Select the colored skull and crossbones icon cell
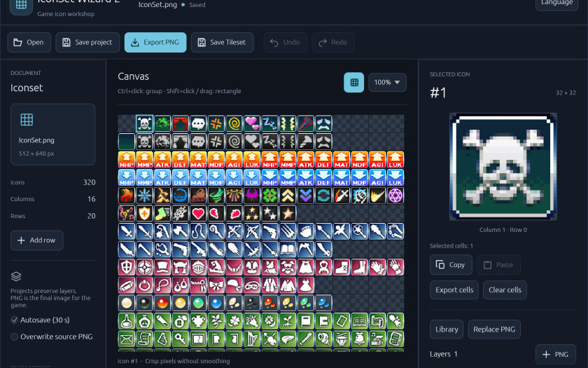588x368 pixels. click(x=144, y=123)
